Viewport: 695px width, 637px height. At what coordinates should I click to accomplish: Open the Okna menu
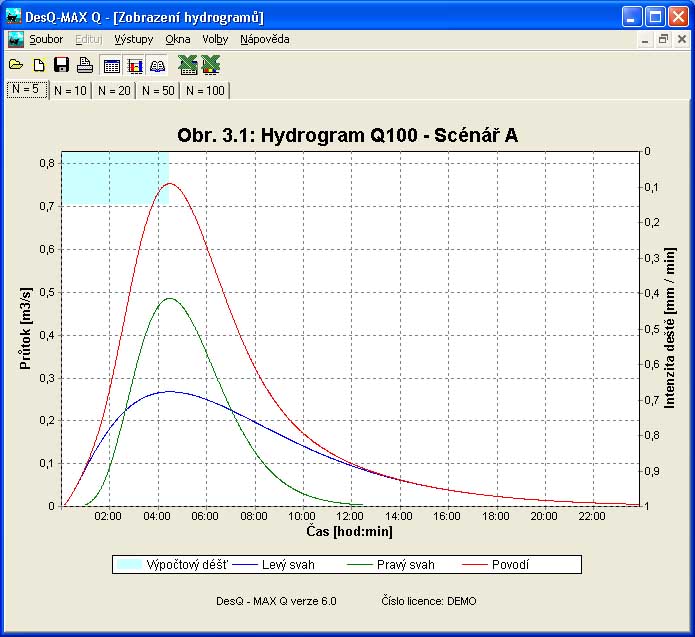pyautogui.click(x=178, y=39)
